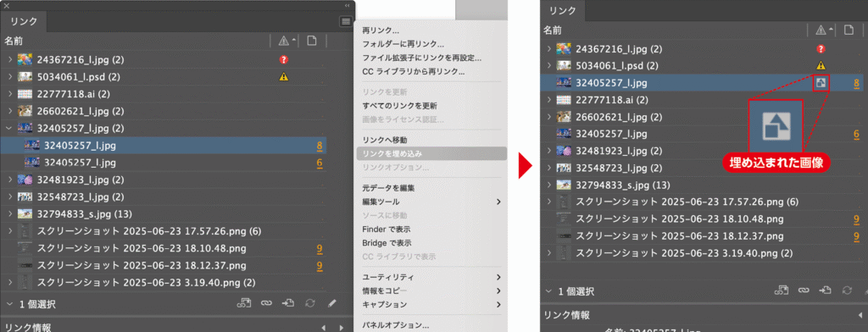This screenshot has width=868, height=332.
Task: Collapse left panel using double-arrow icon
Action: tap(347, 5)
